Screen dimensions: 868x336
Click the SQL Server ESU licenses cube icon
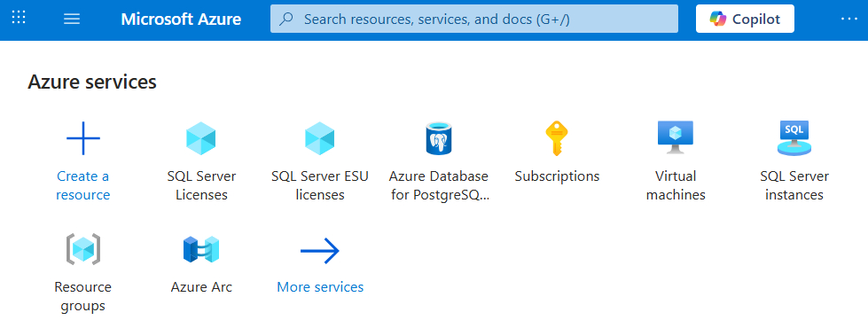[x=320, y=137]
